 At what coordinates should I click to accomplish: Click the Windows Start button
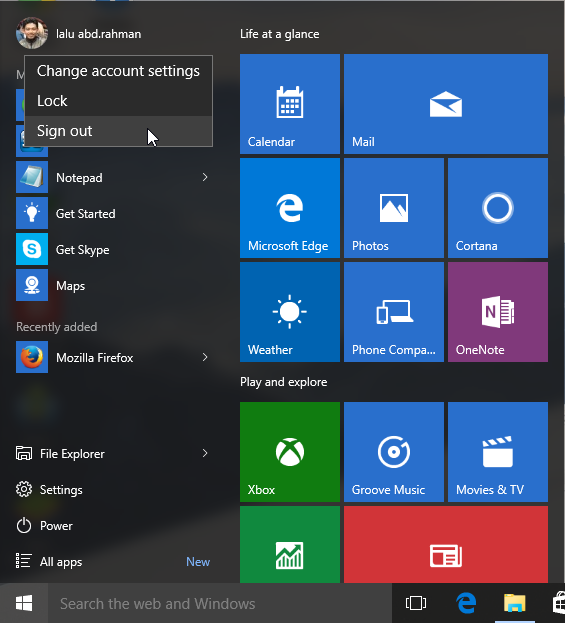tap(24, 603)
